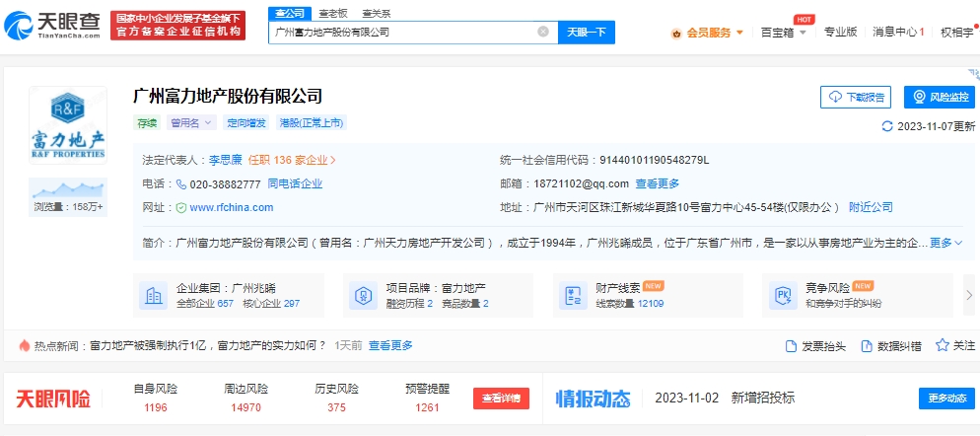Click the verified shield icon beside the website

(181, 208)
